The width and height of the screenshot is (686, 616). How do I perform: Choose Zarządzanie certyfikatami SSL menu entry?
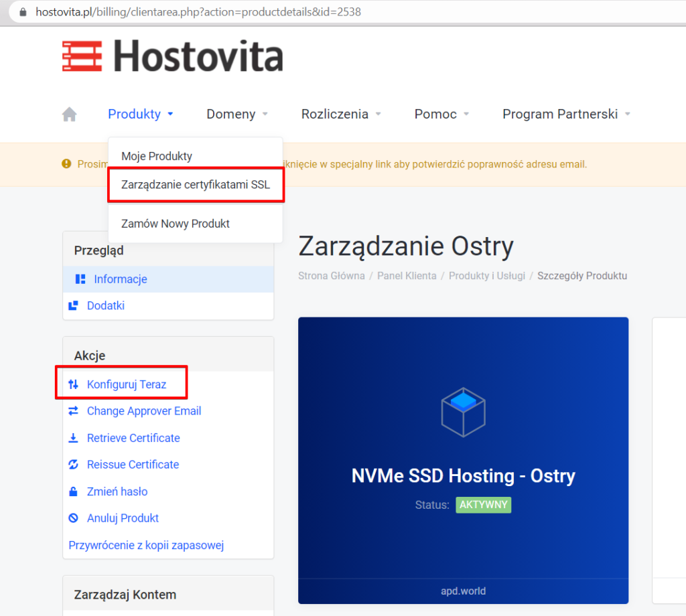pos(196,185)
